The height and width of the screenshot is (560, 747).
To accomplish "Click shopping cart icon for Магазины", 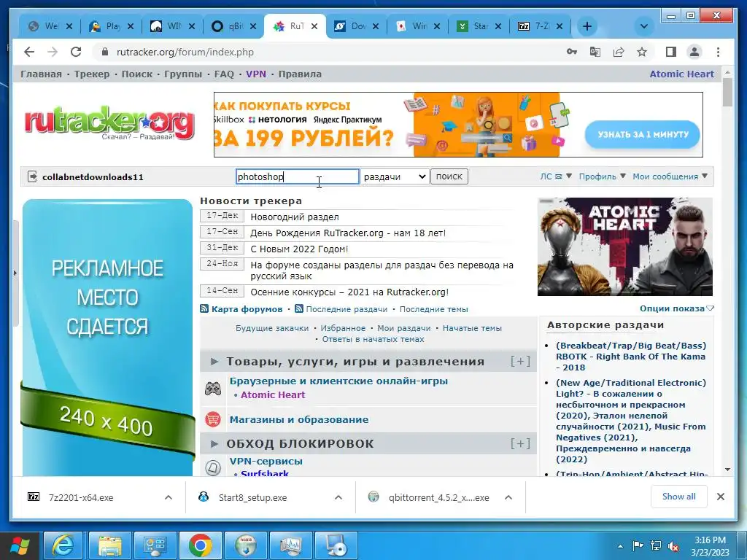I will 212,419.
